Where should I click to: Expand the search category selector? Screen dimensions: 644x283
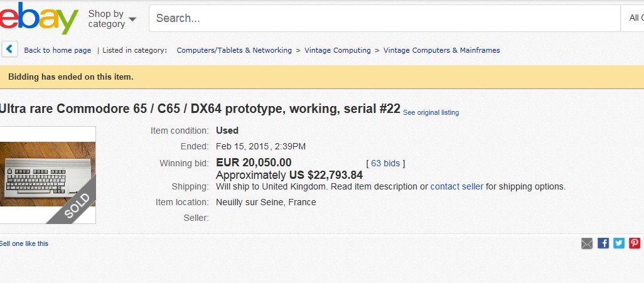click(x=634, y=18)
